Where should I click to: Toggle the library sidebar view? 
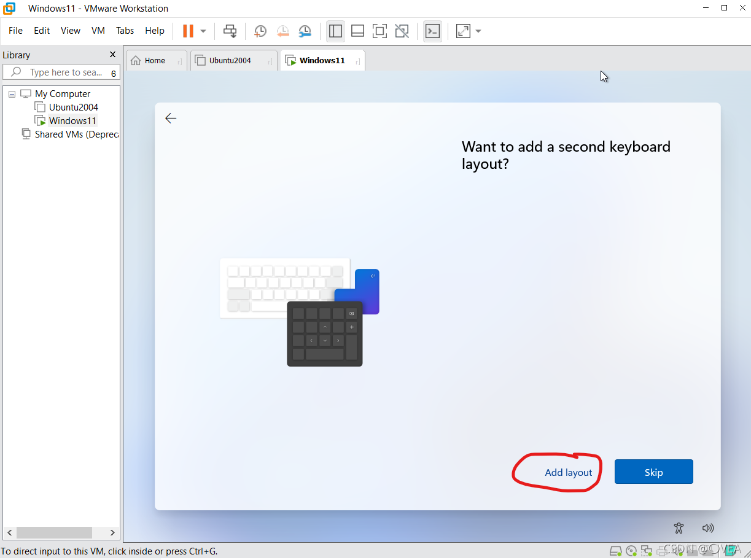[335, 31]
